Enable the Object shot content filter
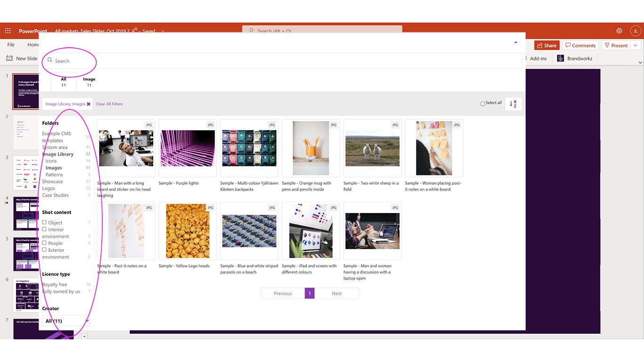The image size is (644, 362). 44,222
